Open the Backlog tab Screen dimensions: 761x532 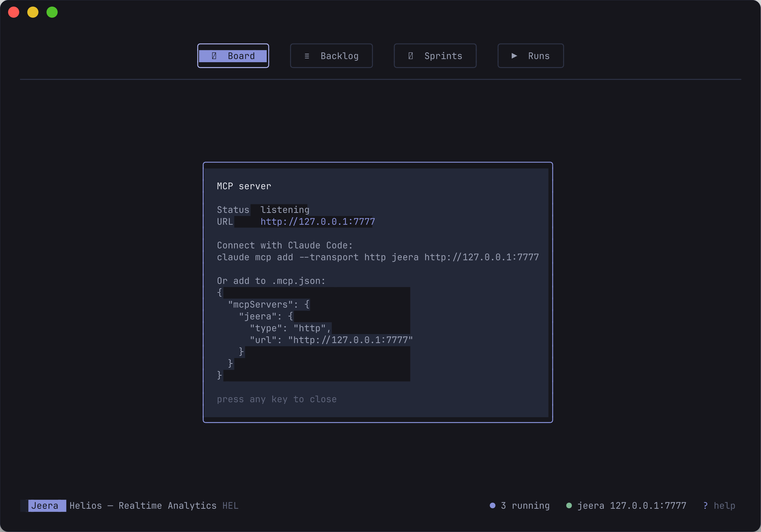point(331,56)
